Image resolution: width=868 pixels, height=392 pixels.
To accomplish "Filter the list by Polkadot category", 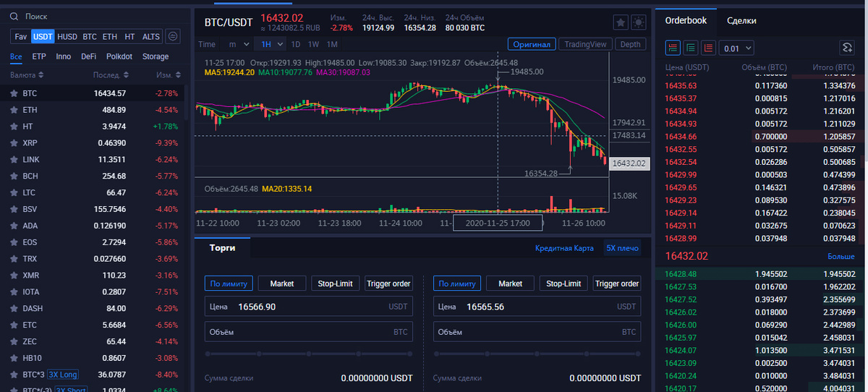I will [119, 56].
